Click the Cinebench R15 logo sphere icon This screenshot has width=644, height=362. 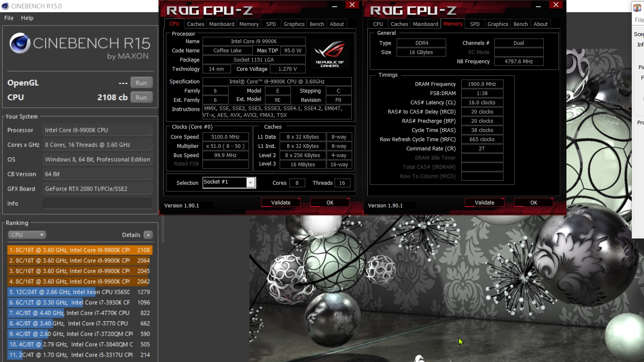pyautogui.click(x=20, y=43)
